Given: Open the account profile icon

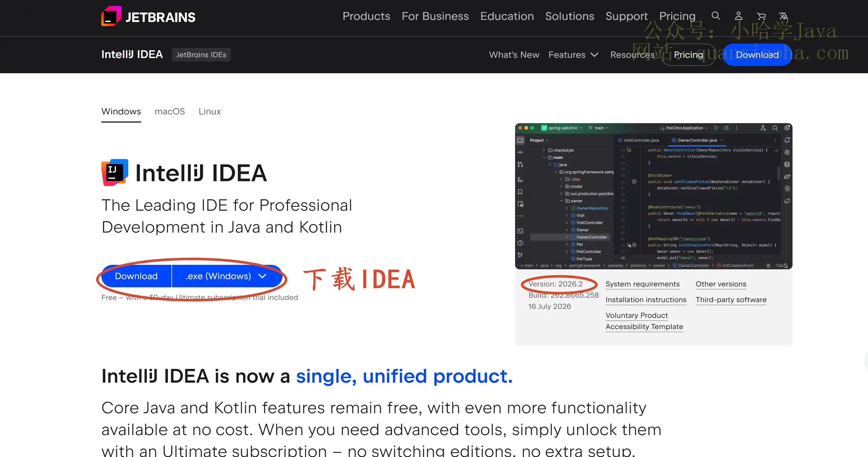Looking at the screenshot, I should [738, 16].
